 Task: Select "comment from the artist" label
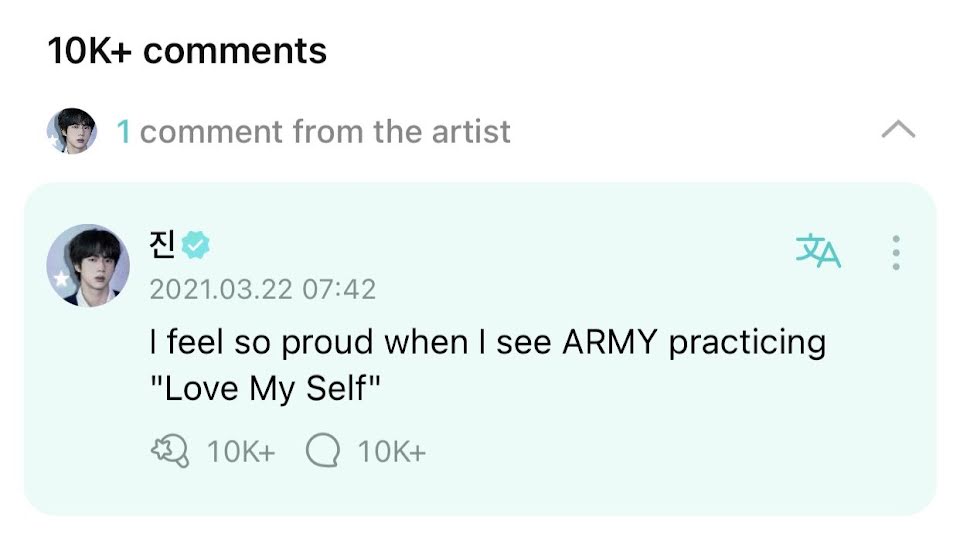(x=325, y=131)
